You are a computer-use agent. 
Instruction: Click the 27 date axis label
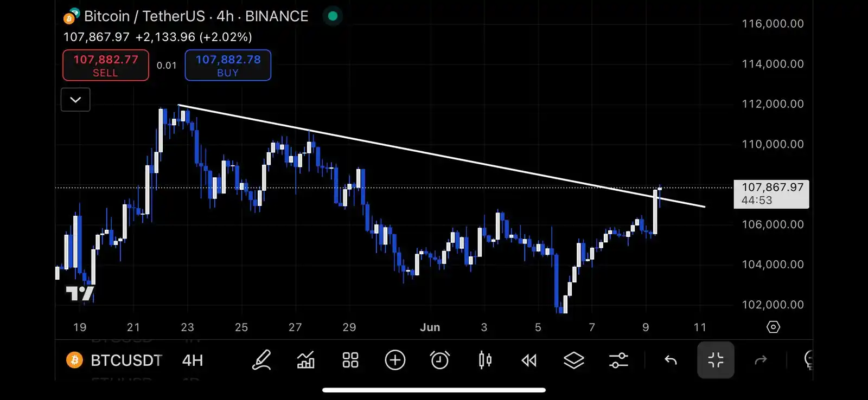point(295,327)
